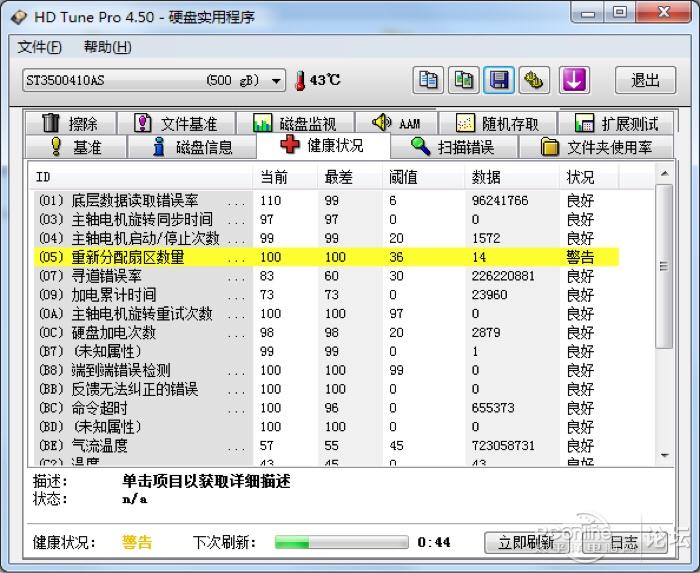700x573 pixels.
Task: Select the (BE) 气流温度 row
Action: (x=327, y=445)
